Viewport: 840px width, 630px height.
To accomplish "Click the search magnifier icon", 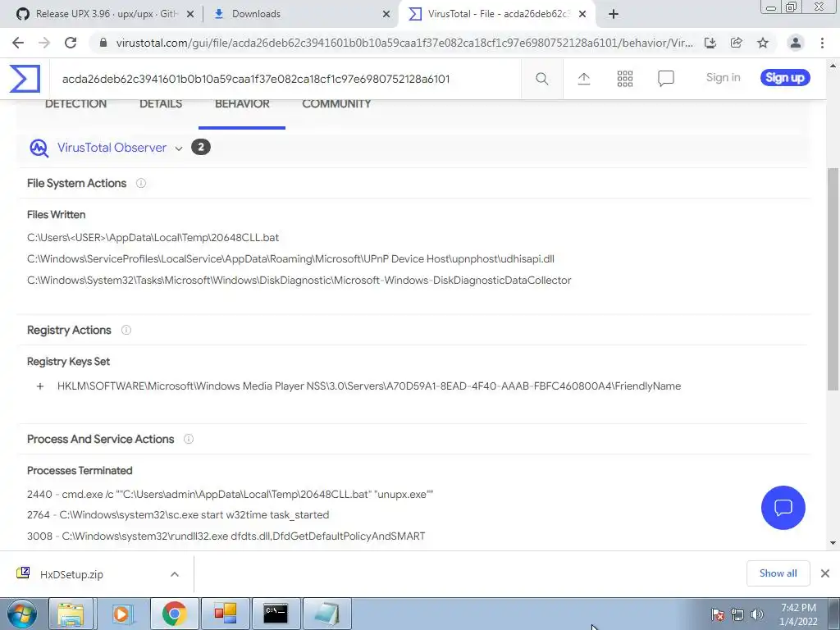I will click(x=541, y=79).
